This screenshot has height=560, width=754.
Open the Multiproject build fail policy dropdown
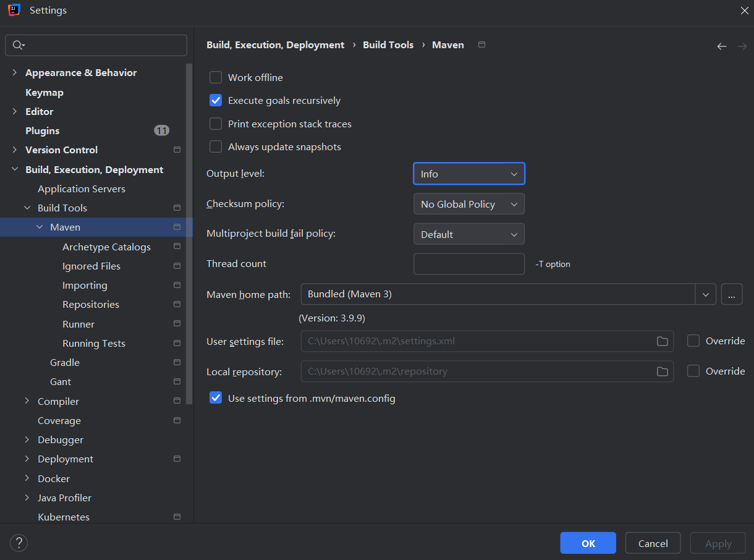[469, 234]
